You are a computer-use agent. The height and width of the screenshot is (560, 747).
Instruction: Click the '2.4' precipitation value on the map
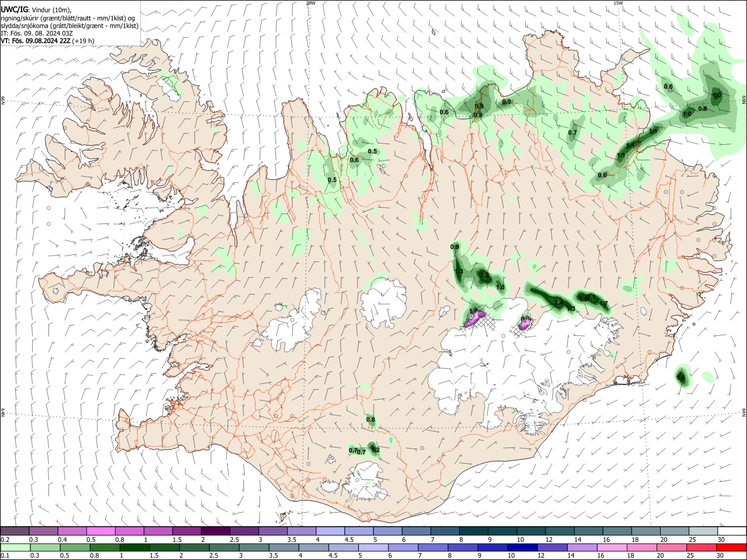[x=558, y=303]
